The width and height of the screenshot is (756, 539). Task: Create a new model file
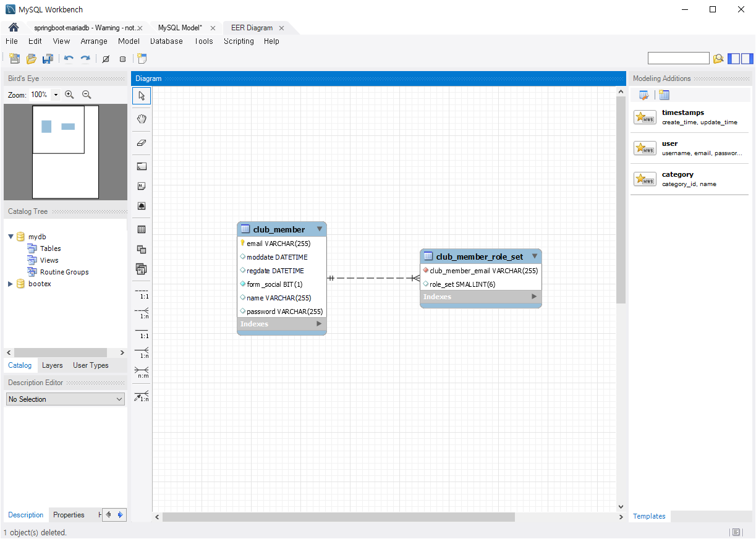(x=14, y=59)
